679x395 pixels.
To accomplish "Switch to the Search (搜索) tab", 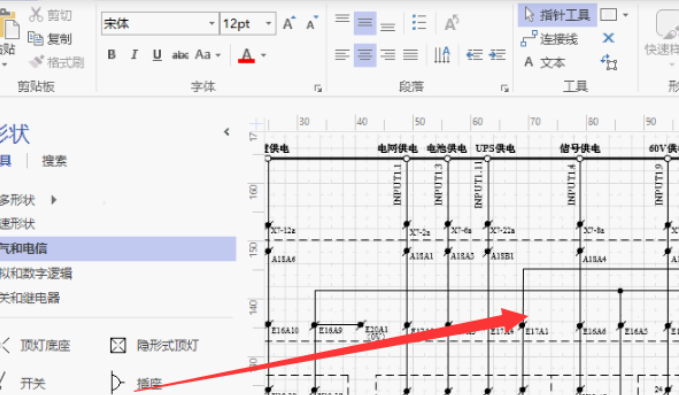I will [54, 161].
